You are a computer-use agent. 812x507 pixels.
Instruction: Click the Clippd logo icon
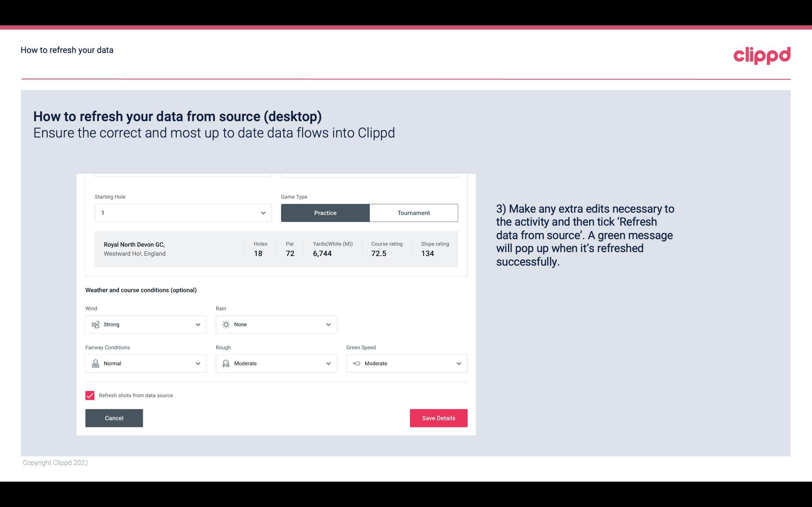(762, 54)
